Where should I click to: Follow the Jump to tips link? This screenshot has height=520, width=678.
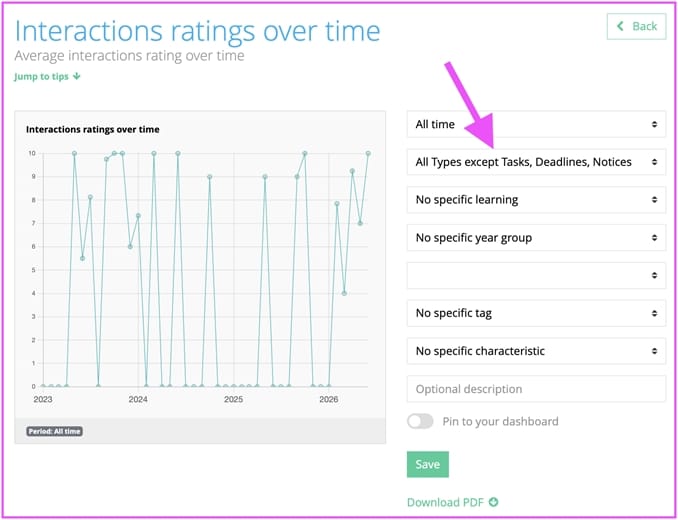(x=47, y=77)
